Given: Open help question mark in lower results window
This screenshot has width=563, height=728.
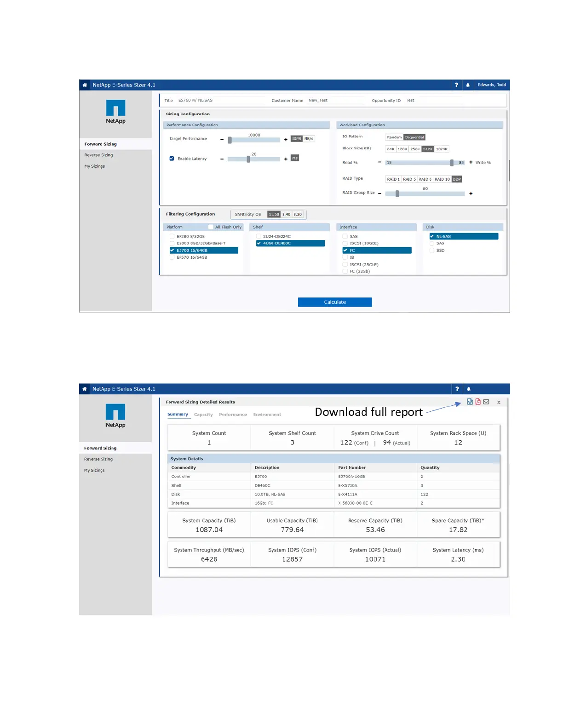Looking at the screenshot, I should [x=457, y=389].
